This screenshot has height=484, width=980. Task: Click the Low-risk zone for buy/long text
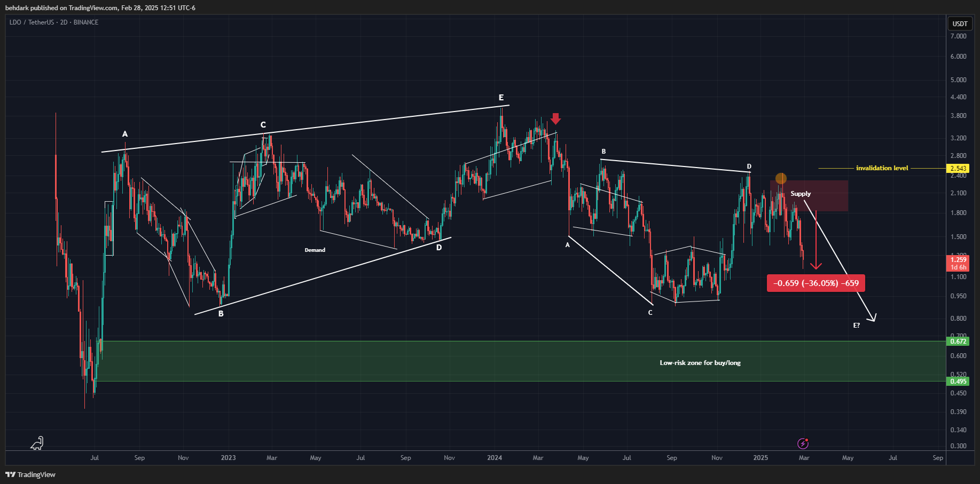tap(700, 363)
